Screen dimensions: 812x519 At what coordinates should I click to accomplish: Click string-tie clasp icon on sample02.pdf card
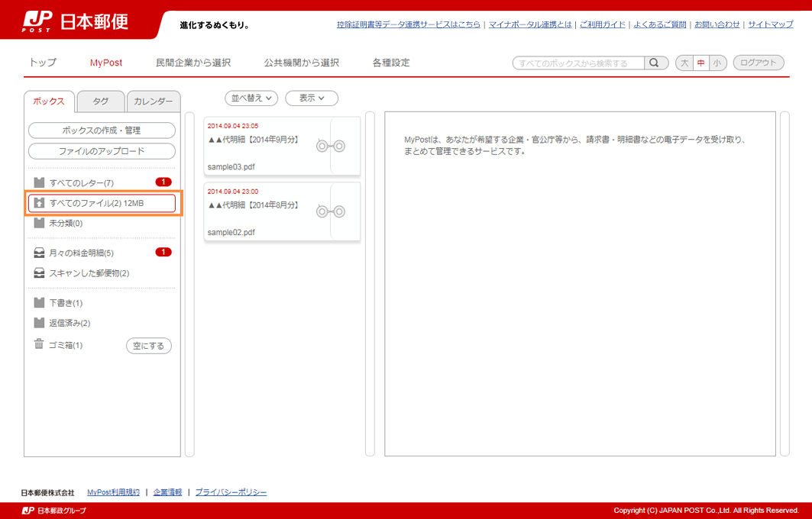tap(331, 211)
